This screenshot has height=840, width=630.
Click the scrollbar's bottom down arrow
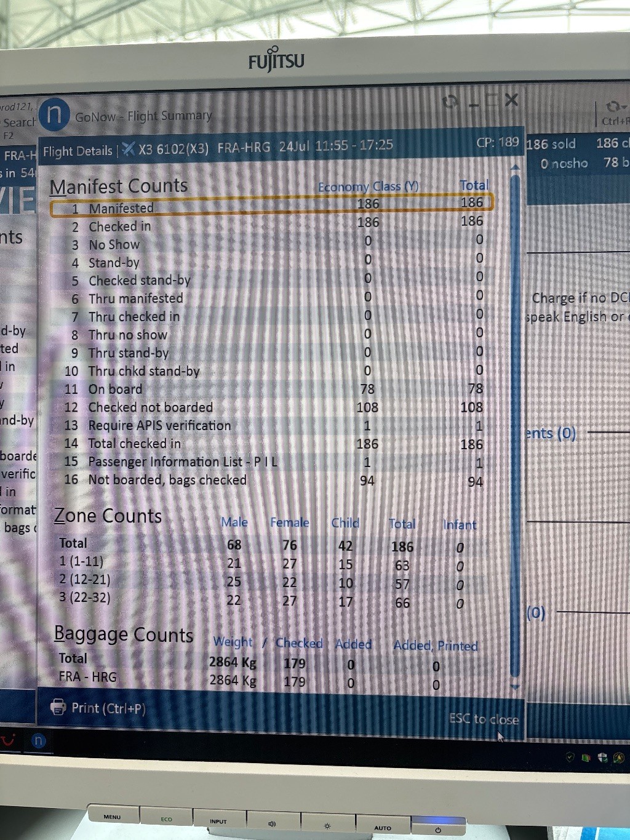pos(515,686)
